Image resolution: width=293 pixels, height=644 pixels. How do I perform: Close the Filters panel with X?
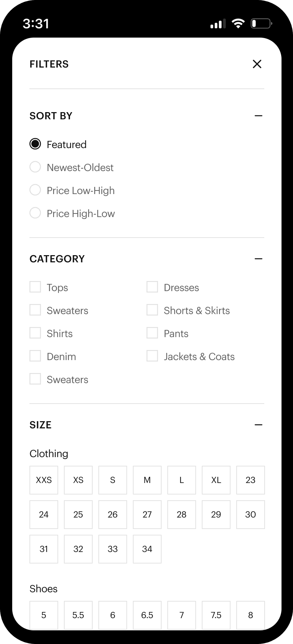tap(257, 64)
